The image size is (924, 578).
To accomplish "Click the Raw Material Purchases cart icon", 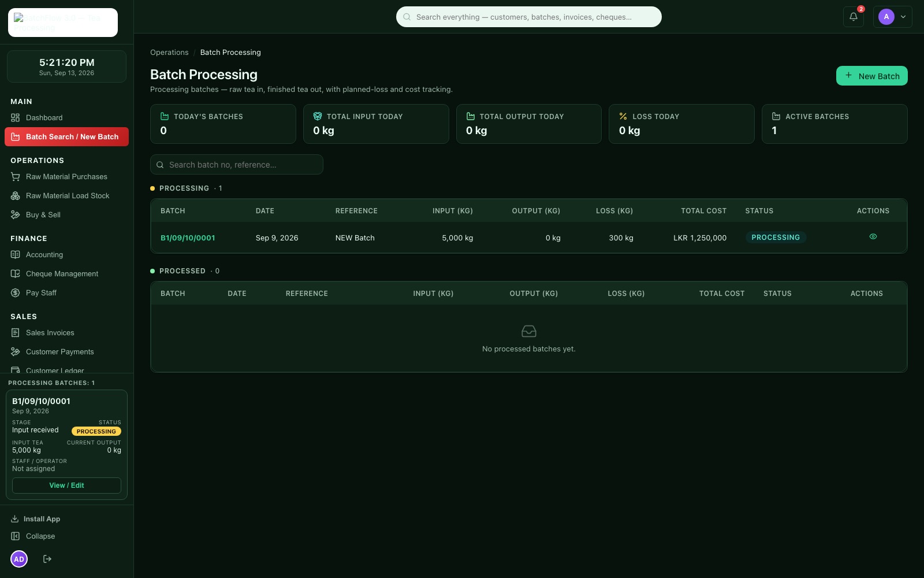I will 16,177.
